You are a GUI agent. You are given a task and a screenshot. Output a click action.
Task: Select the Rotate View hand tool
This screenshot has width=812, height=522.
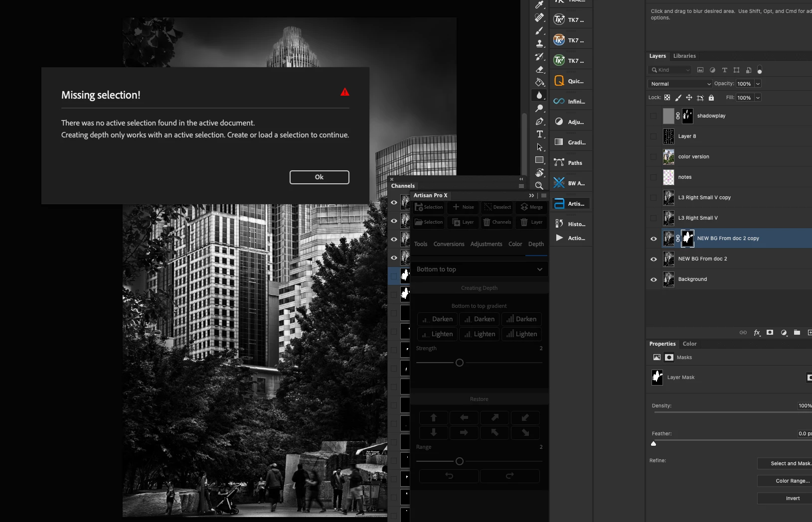tap(539, 173)
